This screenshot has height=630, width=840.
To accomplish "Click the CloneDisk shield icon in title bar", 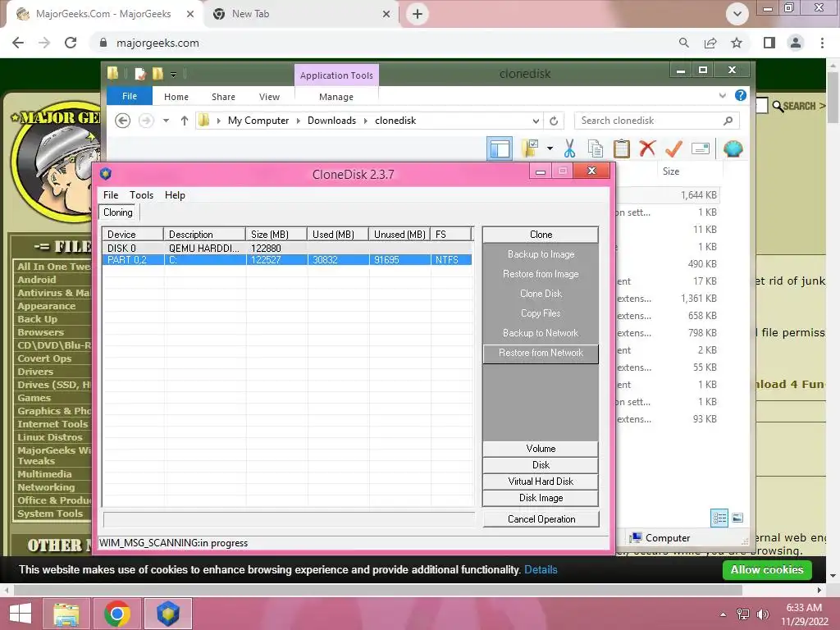I will 106,174.
